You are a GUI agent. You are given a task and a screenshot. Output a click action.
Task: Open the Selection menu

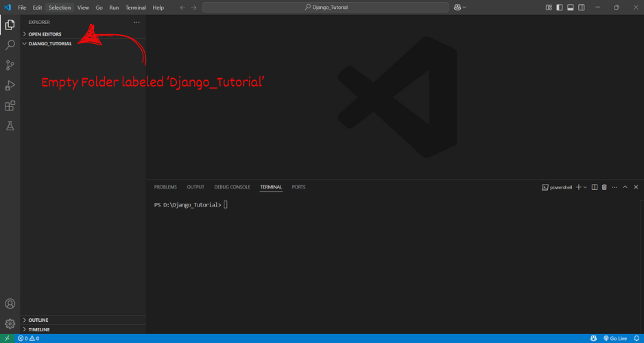[60, 8]
